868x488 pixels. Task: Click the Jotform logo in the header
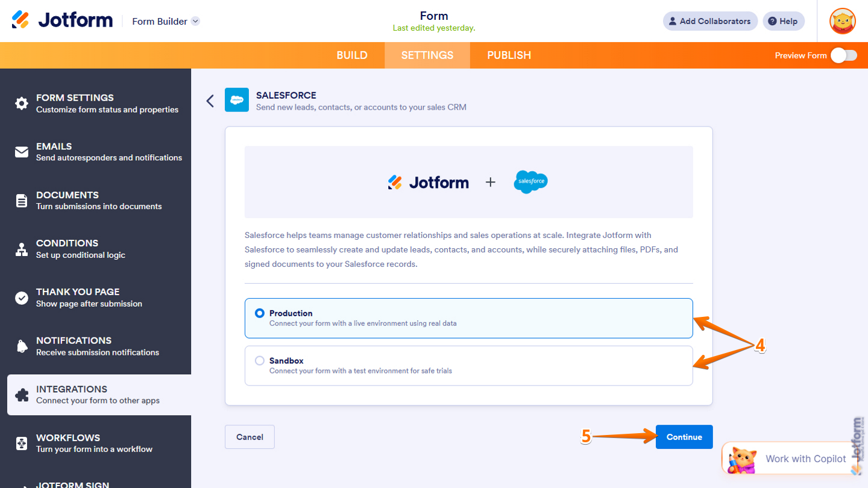62,19
